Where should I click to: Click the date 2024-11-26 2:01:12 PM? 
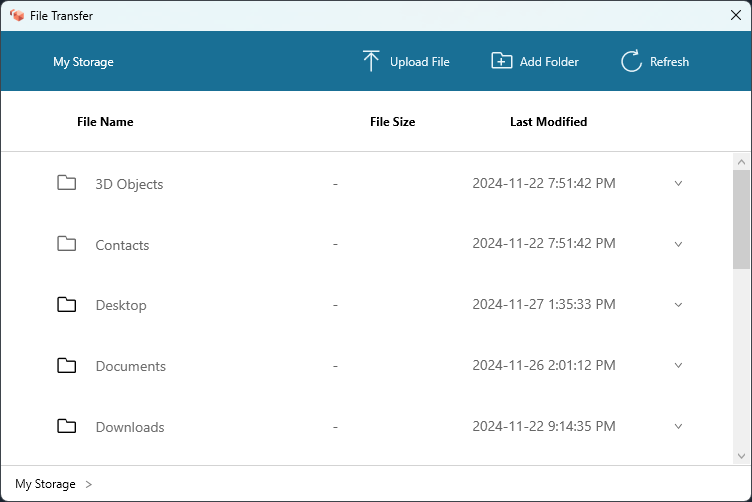click(x=544, y=365)
